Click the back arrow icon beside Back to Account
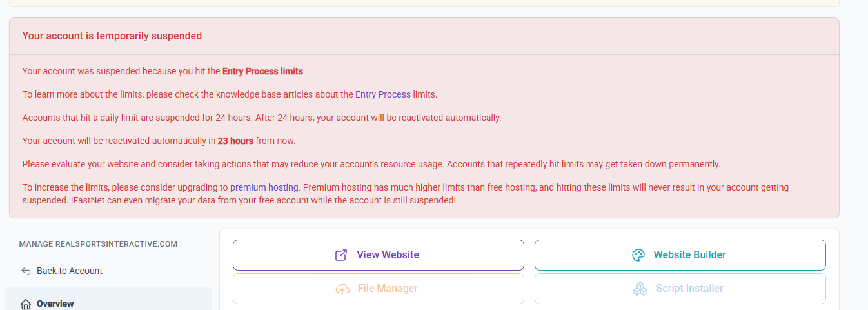The image size is (868, 310). coord(26,271)
